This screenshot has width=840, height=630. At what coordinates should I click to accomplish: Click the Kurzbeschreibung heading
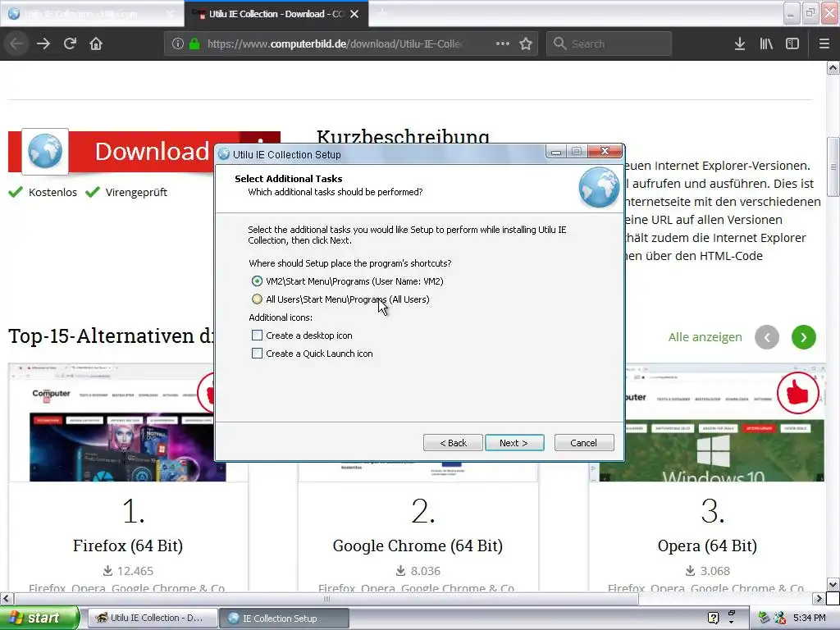(x=402, y=137)
